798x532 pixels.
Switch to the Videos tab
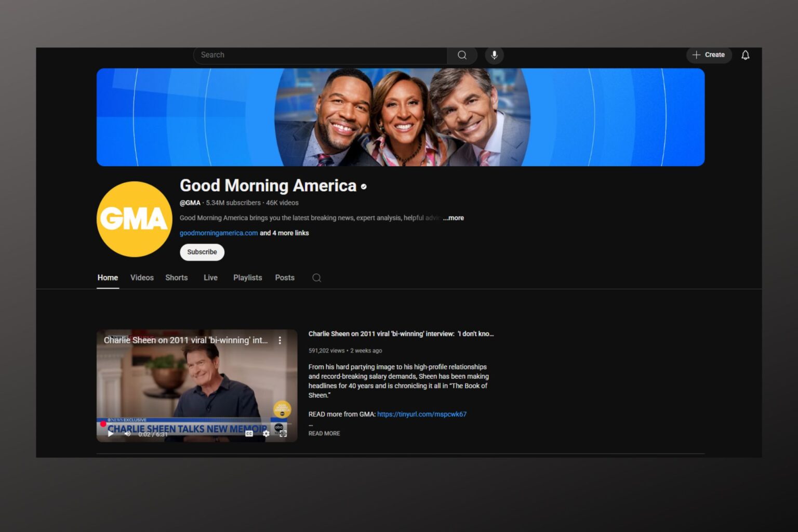click(x=142, y=278)
